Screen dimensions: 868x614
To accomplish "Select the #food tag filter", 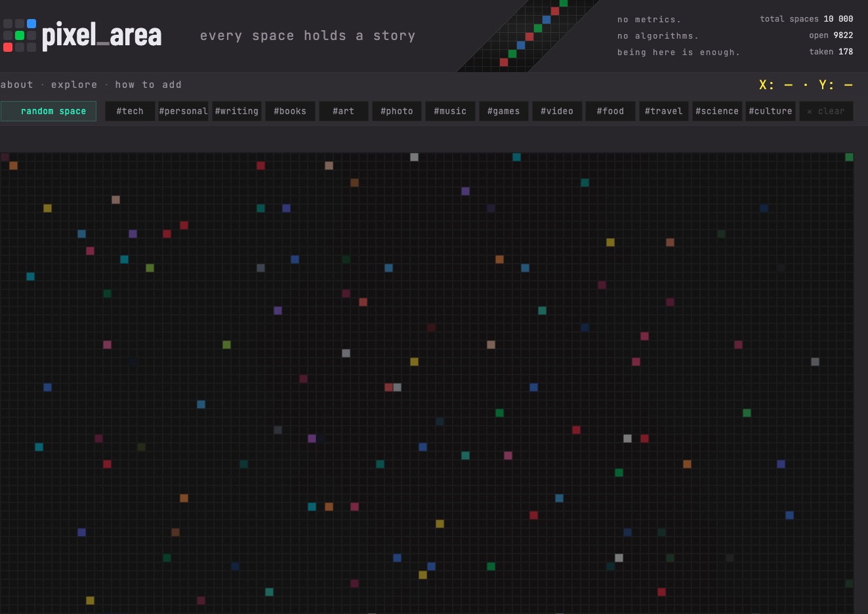I will coord(610,111).
